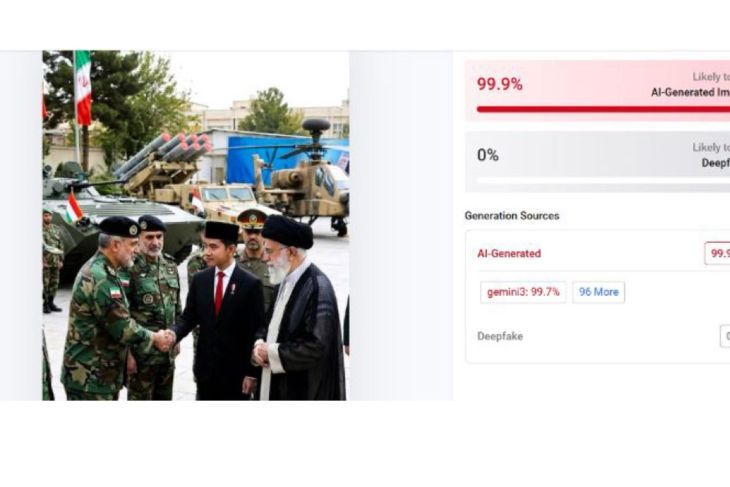Screen dimensions: 730x487
Task: Click the "AI-Generated Image" label in pink card
Action: 690,92
